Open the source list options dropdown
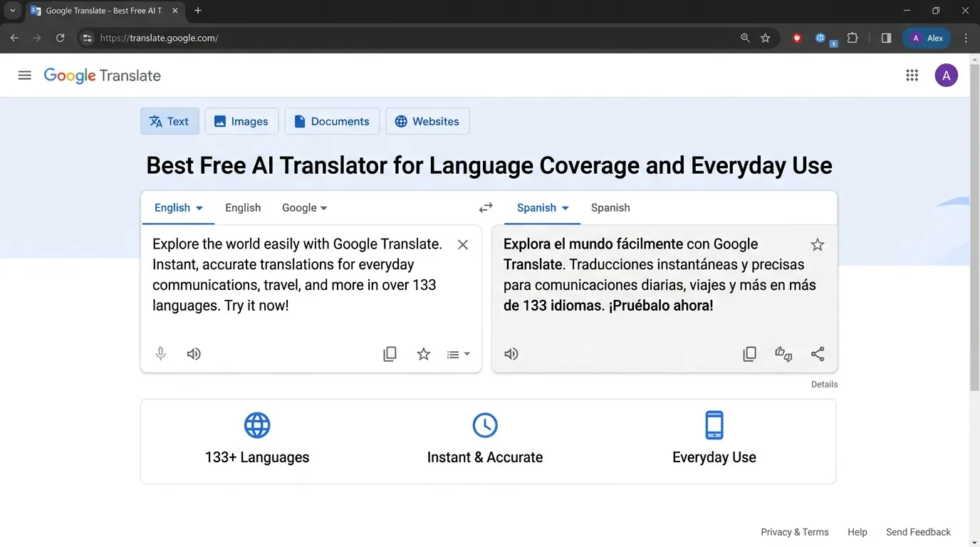 coord(458,354)
